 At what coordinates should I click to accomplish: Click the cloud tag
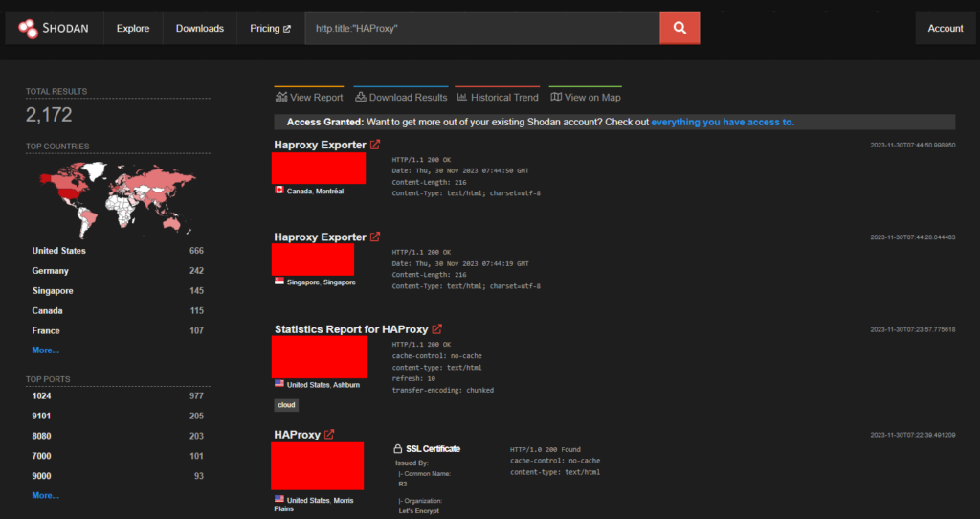coord(286,405)
